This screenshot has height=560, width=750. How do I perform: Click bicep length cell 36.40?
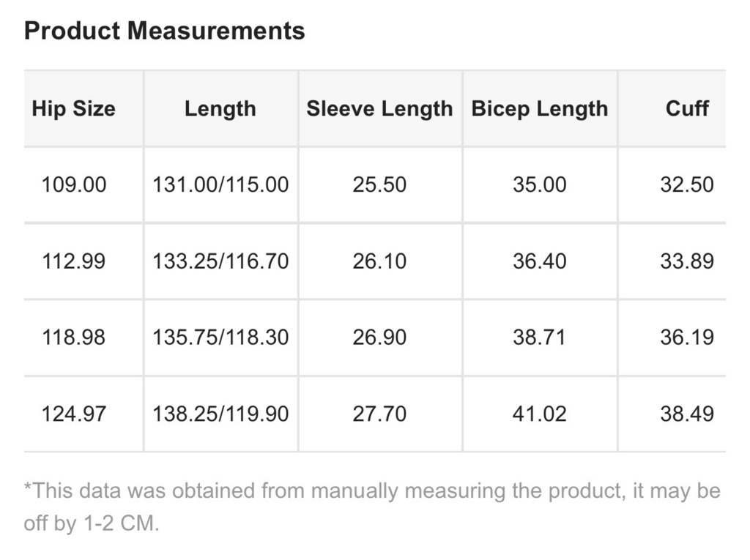coord(540,261)
